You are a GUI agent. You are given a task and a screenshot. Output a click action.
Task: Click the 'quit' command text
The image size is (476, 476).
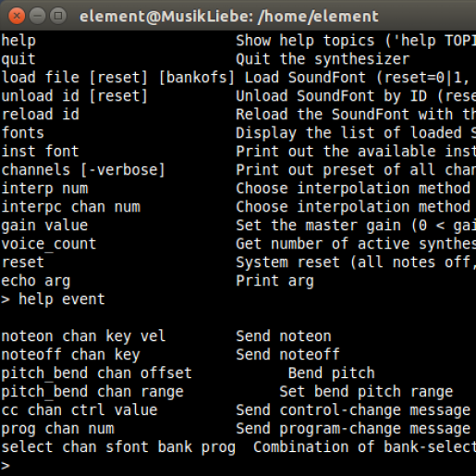point(18,59)
